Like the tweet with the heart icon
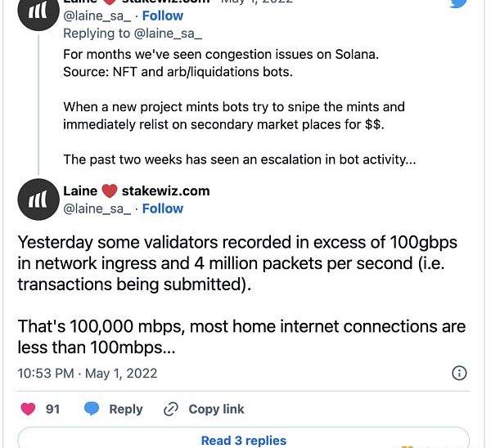The width and height of the screenshot is (491, 448). pos(29,409)
